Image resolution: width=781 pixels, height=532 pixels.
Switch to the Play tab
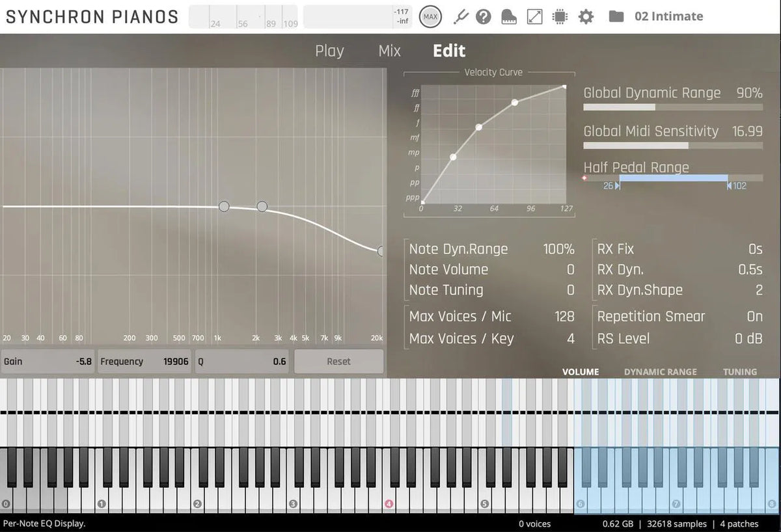(x=329, y=51)
